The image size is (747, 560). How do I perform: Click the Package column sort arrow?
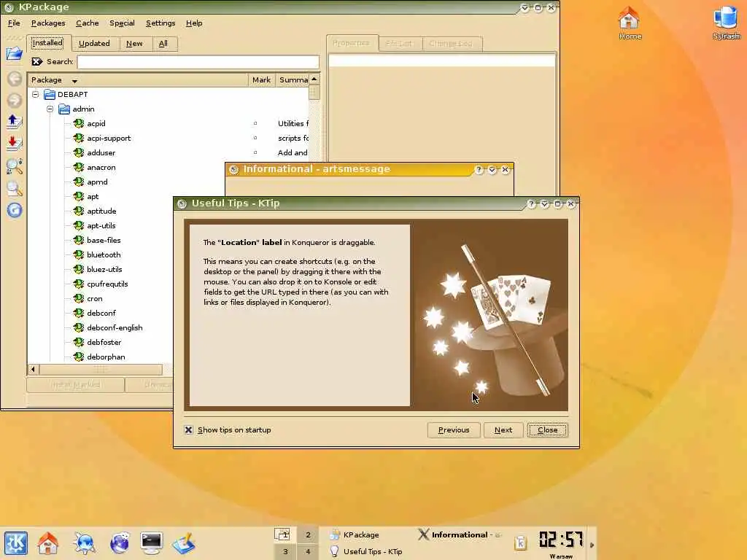click(74, 81)
